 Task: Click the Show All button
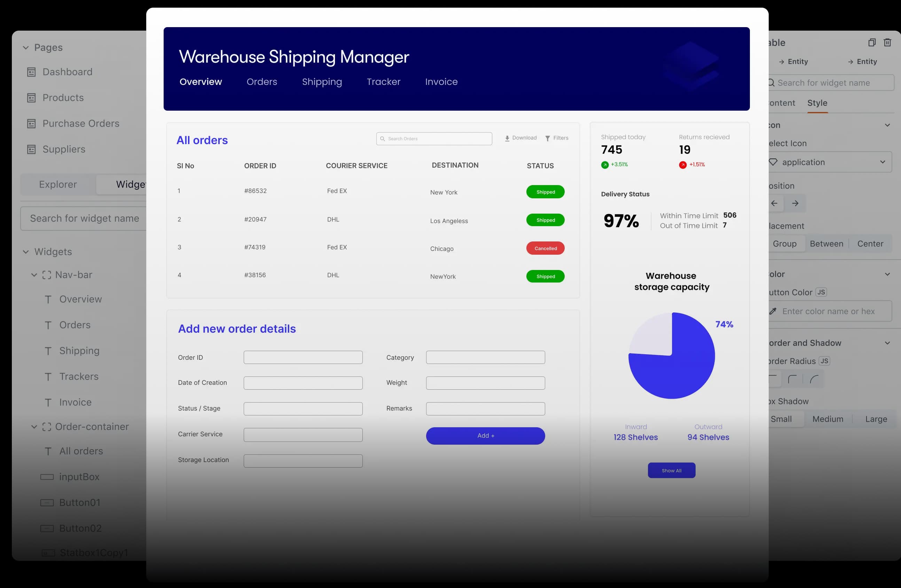click(671, 470)
